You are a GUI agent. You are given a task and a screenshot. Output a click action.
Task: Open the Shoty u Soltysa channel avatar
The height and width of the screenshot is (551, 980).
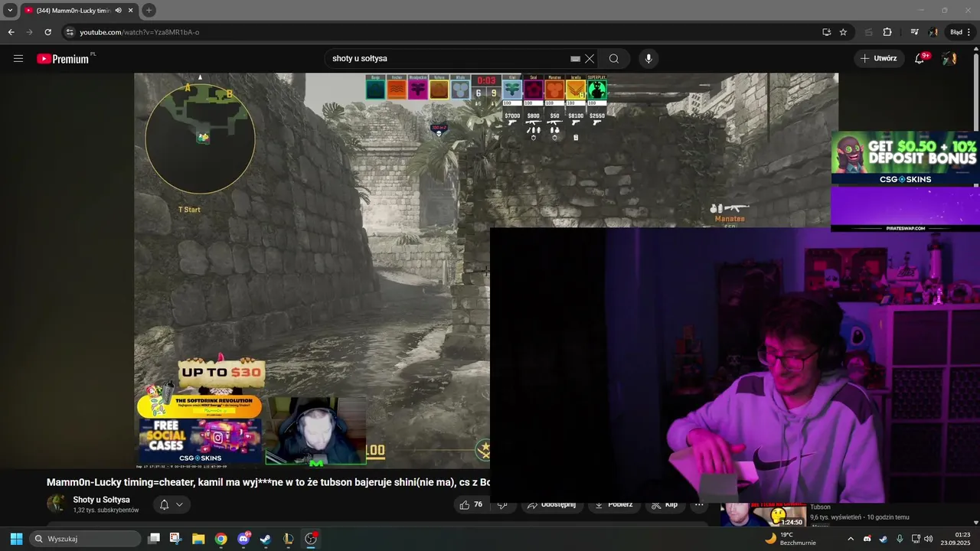tap(56, 504)
